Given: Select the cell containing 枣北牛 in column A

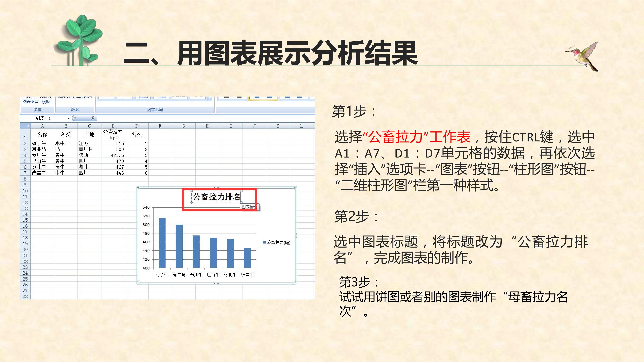Looking at the screenshot, I should click(x=42, y=167).
